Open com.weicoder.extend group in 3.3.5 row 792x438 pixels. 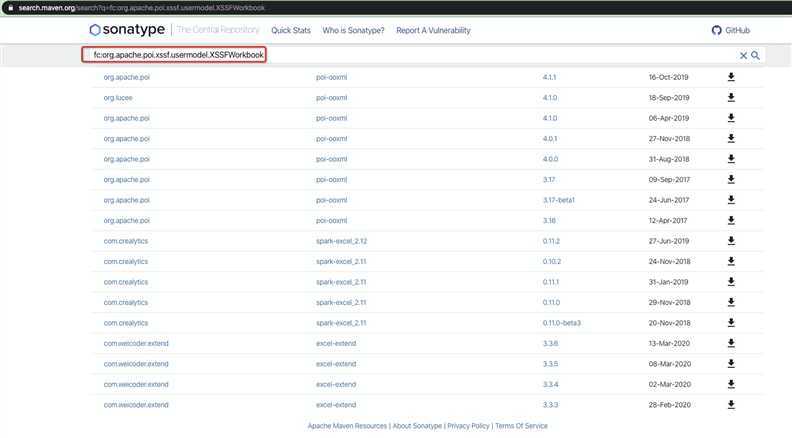tap(136, 364)
